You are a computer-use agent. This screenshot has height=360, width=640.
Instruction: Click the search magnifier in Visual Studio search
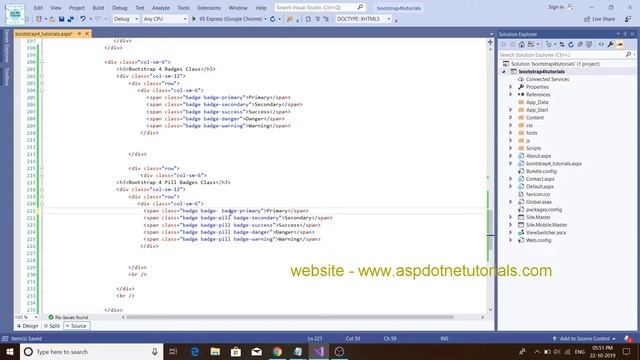point(360,7)
